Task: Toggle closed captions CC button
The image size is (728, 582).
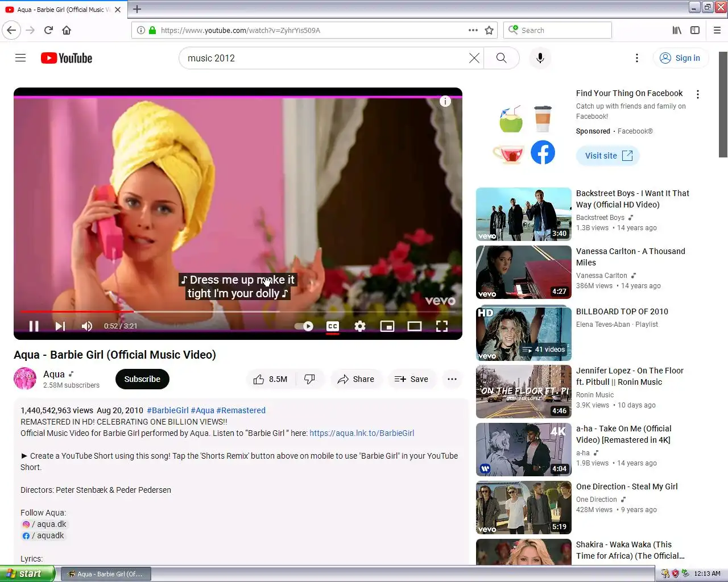Action: pyautogui.click(x=333, y=326)
